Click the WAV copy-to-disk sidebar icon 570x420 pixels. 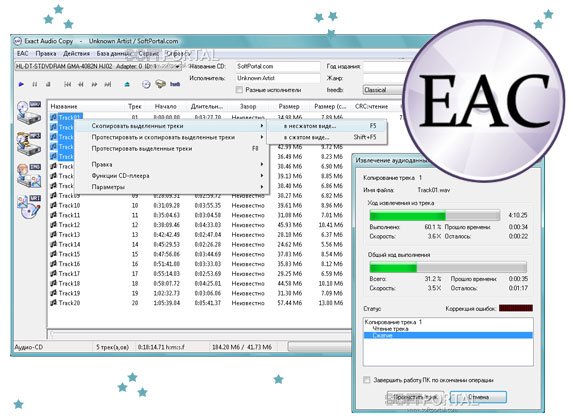pyautogui.click(x=29, y=113)
